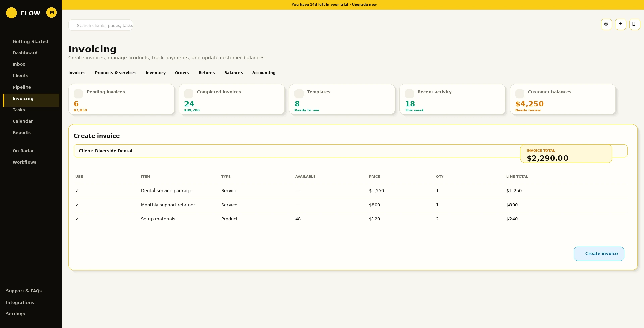The width and height of the screenshot is (644, 328).
Task: Click the available count 48
Action: click(x=298, y=219)
